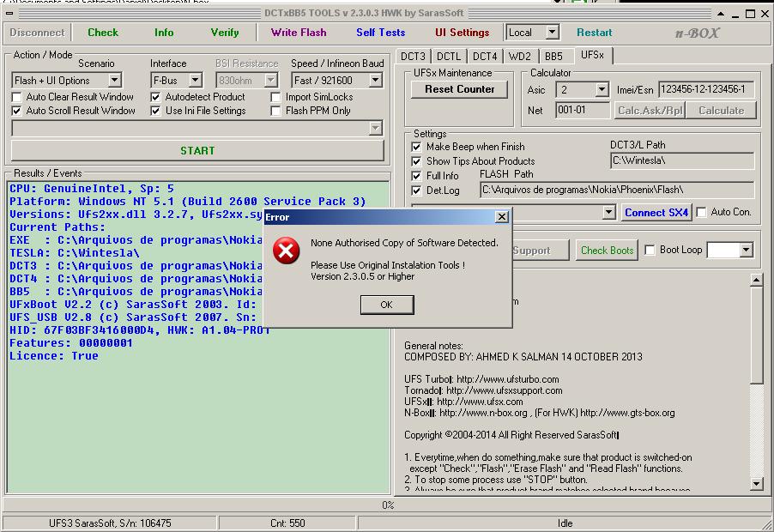Click the Info toolbar button
Viewport: 774px width, 532px height.
(x=164, y=33)
